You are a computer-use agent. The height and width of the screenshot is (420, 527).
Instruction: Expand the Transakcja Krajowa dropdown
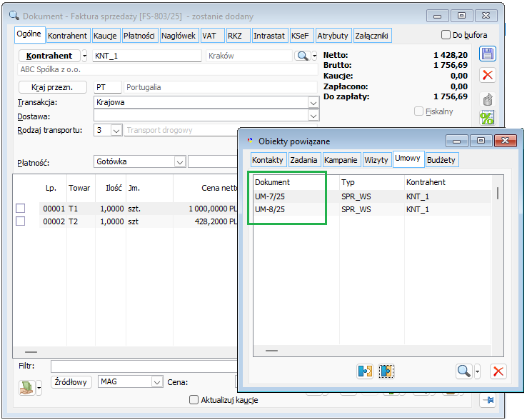[x=313, y=103]
